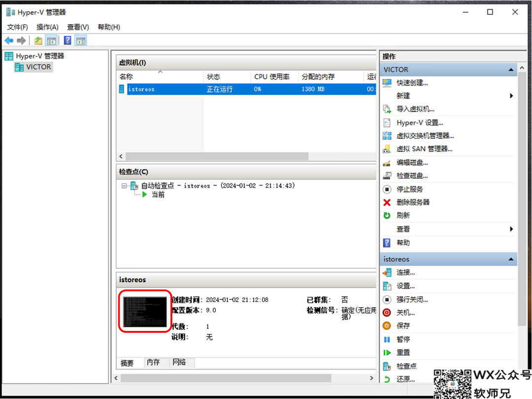Click left arrow of VM list scrollbar
Image resolution: width=532 pixels, height=399 pixels.
pos(121,156)
